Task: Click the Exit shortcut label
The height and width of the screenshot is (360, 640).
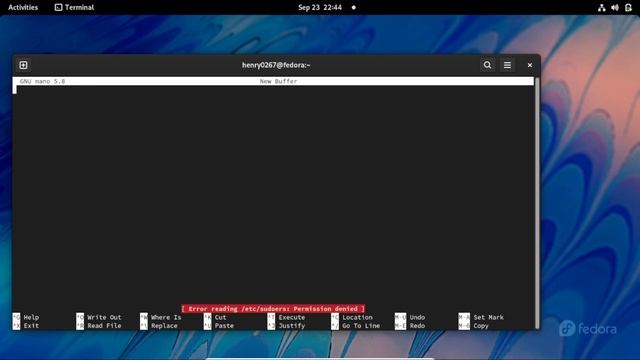Action: pos(31,326)
